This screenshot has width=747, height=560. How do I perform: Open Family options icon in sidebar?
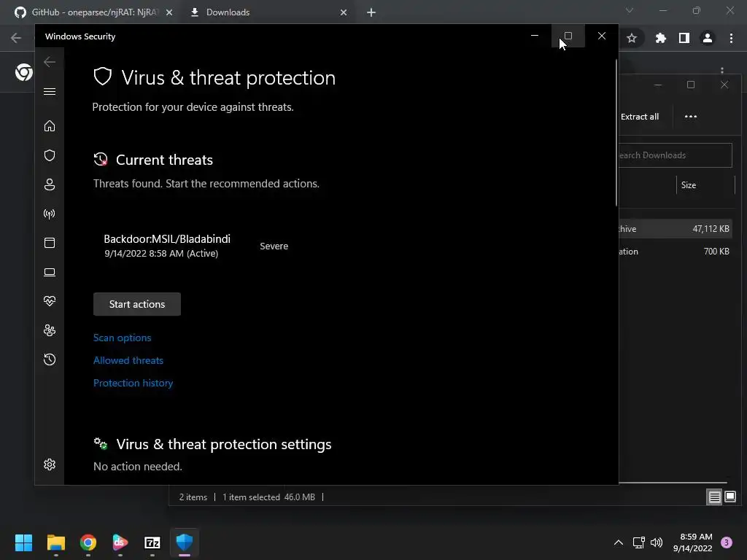50,330
